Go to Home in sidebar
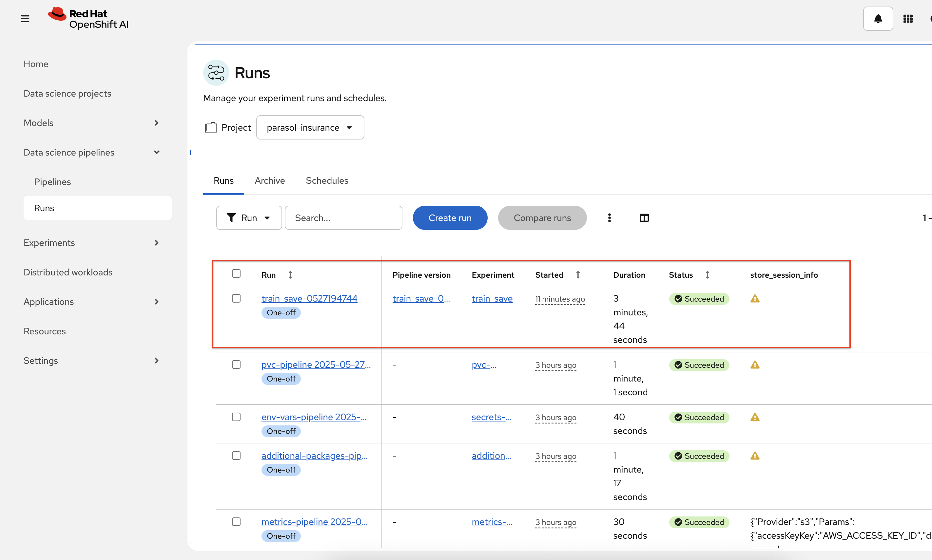Image resolution: width=932 pixels, height=560 pixels. [36, 64]
